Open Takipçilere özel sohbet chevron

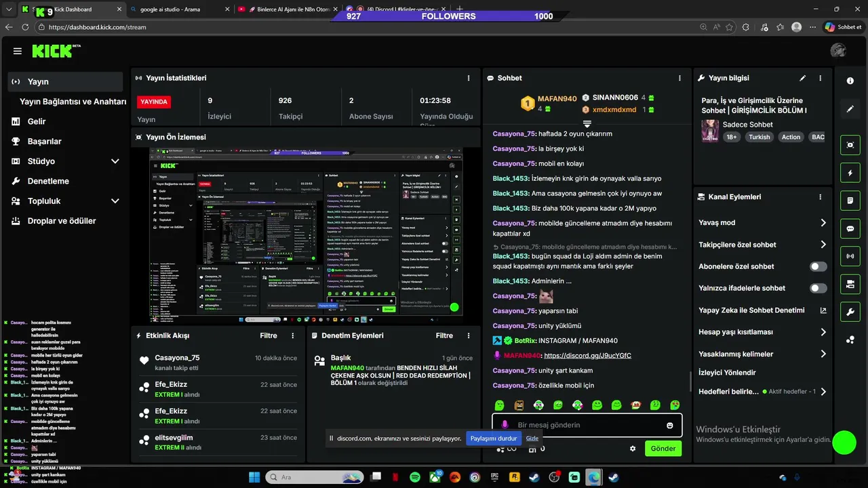pos(823,245)
